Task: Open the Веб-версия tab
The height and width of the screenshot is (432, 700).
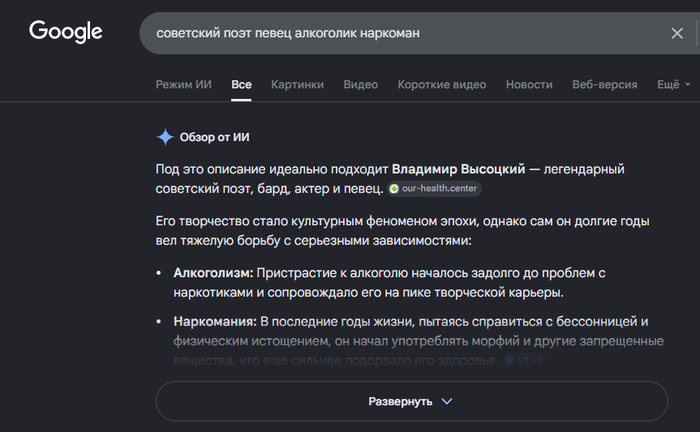Action: (605, 84)
